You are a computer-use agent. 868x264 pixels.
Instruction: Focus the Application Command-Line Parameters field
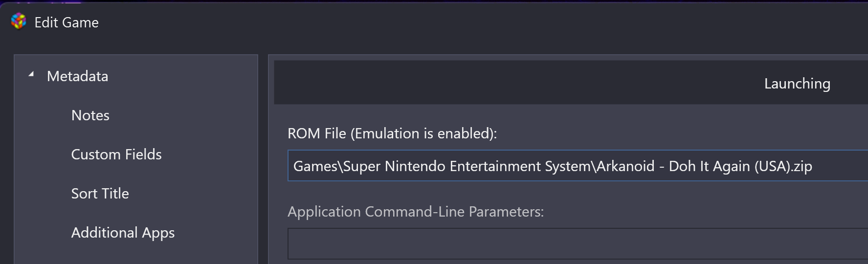click(578, 243)
